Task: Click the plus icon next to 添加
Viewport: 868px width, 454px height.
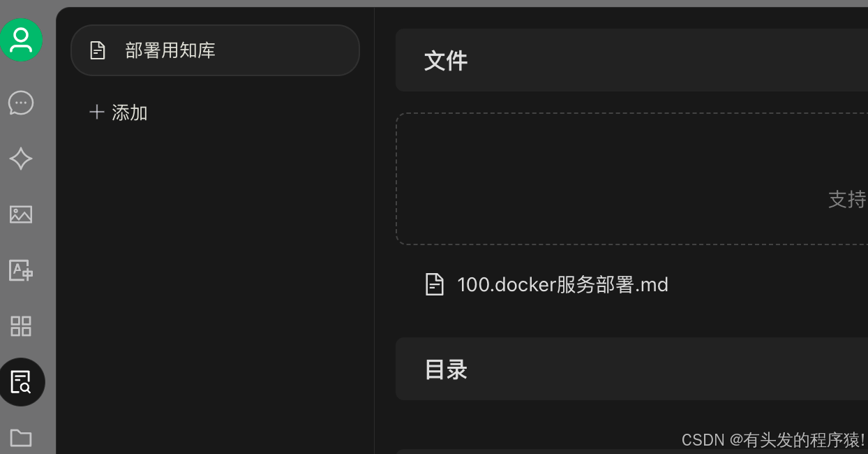Action: coord(97,112)
